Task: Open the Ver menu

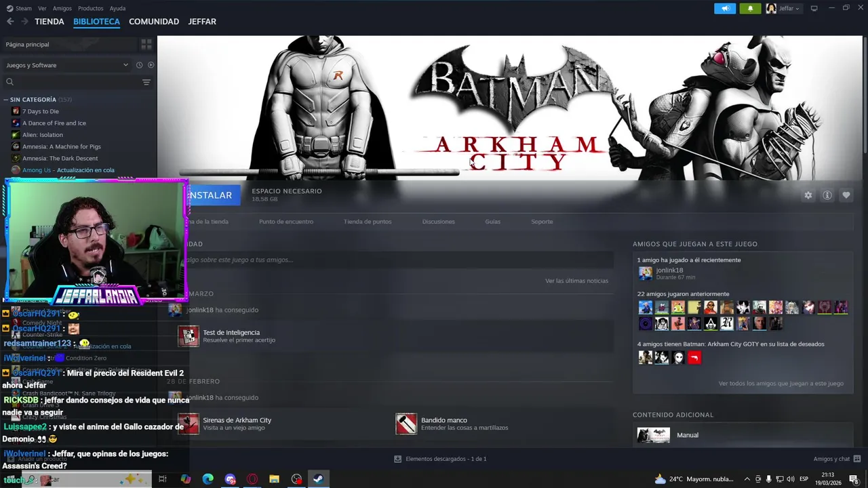Action: pyautogui.click(x=42, y=8)
